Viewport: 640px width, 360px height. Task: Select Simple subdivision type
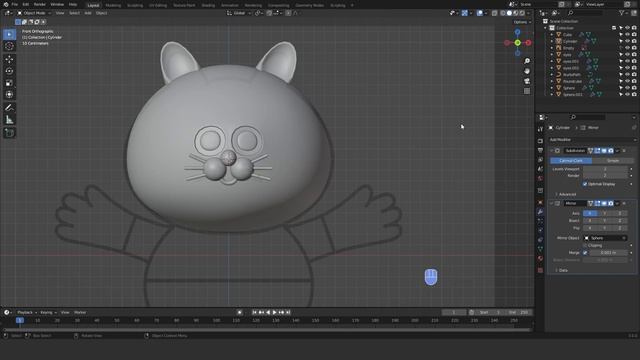pyautogui.click(x=613, y=161)
